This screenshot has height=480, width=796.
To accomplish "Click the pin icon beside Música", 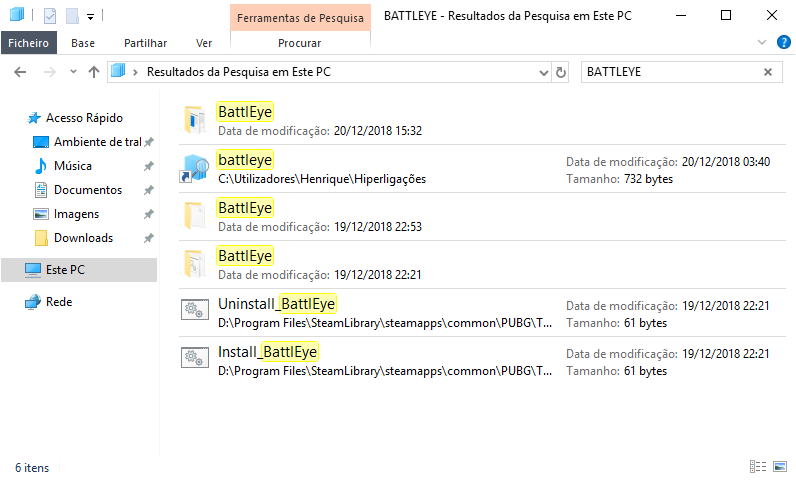I will click(149, 166).
